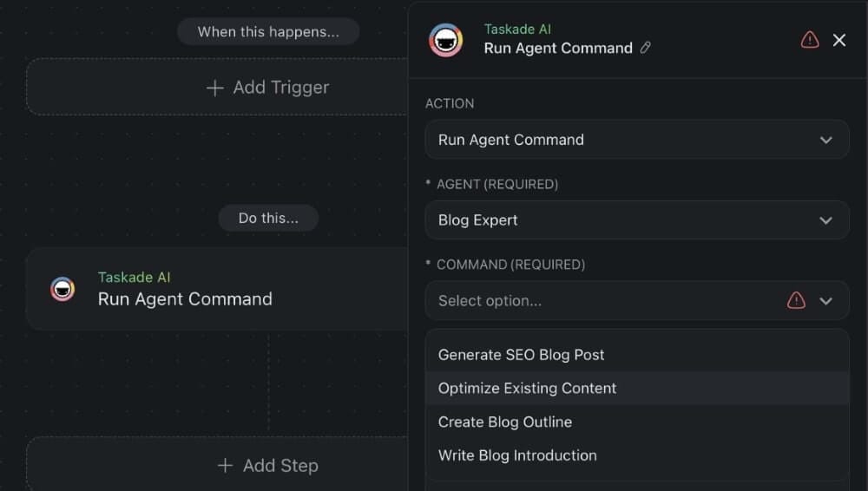
Task: Click the Taskade AI icon on the step card
Action: point(62,289)
